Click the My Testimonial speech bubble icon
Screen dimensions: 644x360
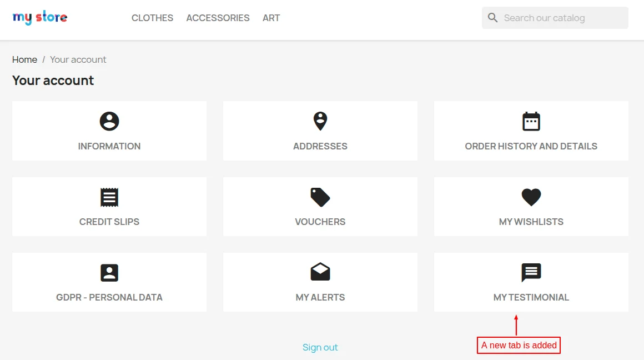[531, 272]
